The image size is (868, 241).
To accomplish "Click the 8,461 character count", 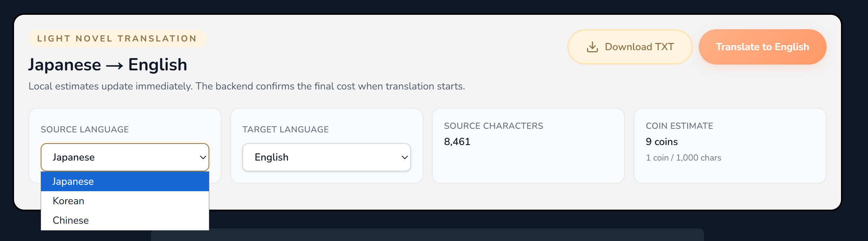I will pyautogui.click(x=457, y=142).
